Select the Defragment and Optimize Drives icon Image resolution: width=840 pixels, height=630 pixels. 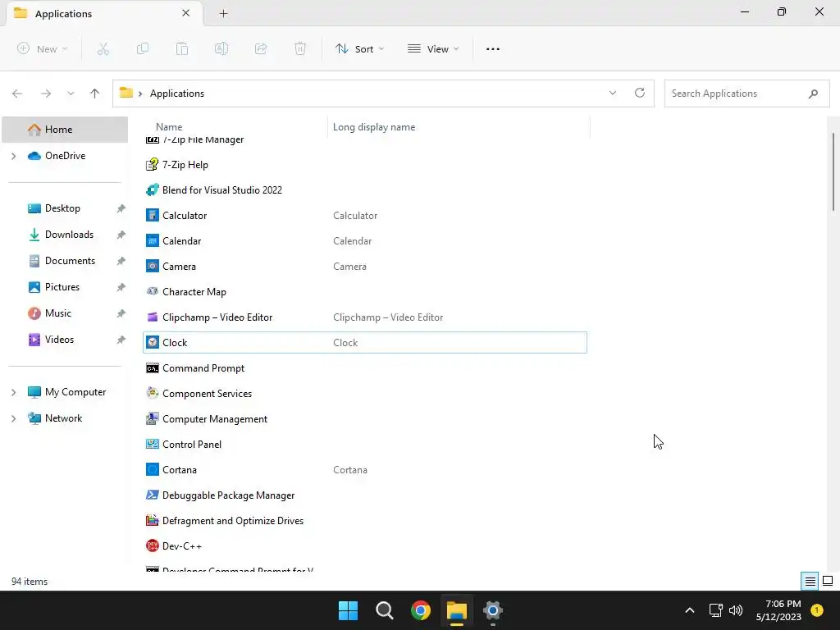click(152, 520)
